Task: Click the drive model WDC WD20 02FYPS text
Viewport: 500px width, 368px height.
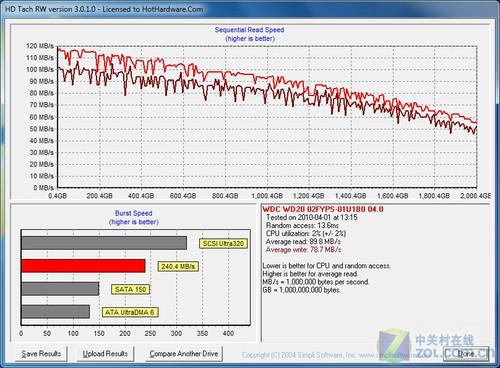Action: pos(323,209)
